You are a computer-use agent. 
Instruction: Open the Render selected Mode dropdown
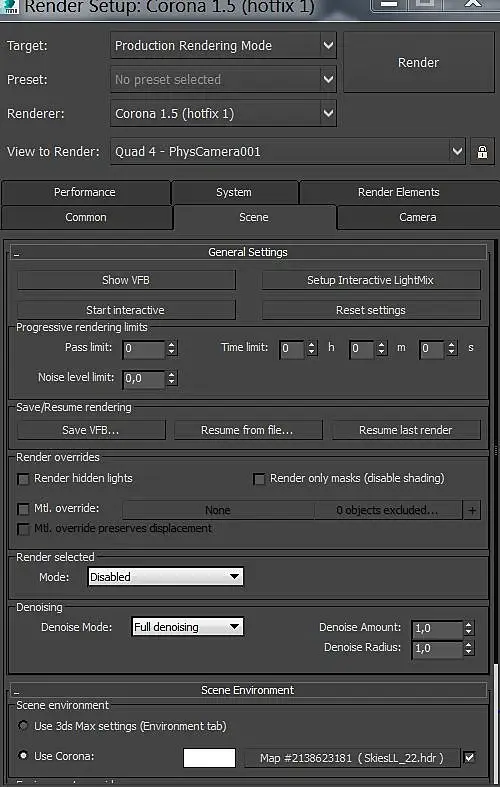coord(166,577)
